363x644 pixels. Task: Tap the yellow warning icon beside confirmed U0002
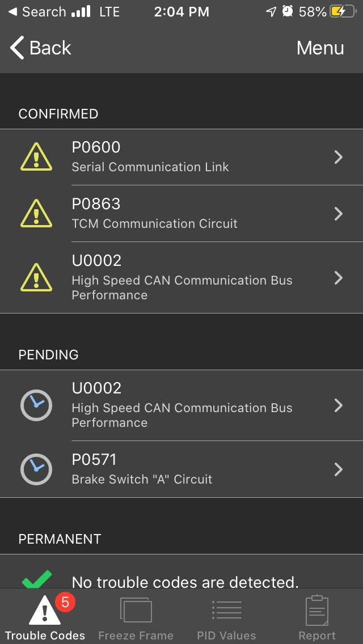tap(36, 278)
